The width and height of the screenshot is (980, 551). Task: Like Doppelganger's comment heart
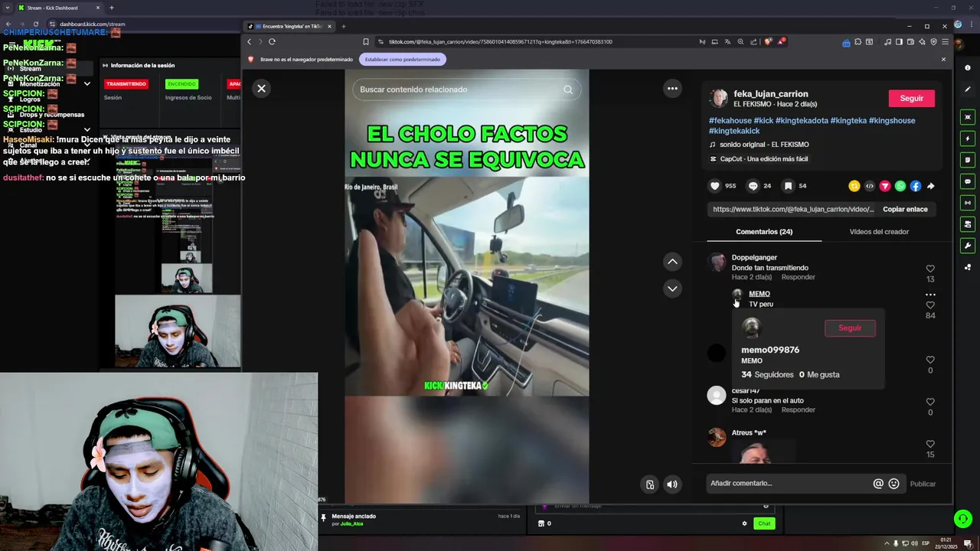[930, 269]
